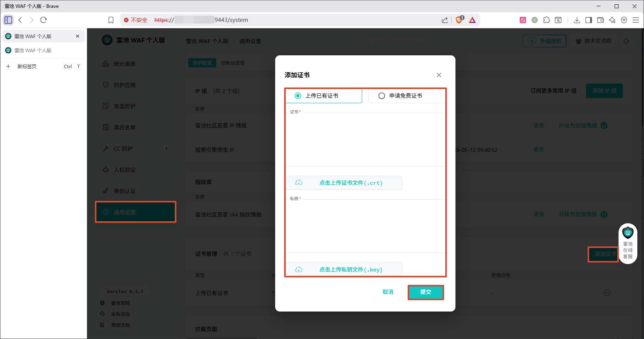The image size is (644, 339).
Task: Click the 雷池 WAF 个人版 logo
Action: (x=134, y=40)
